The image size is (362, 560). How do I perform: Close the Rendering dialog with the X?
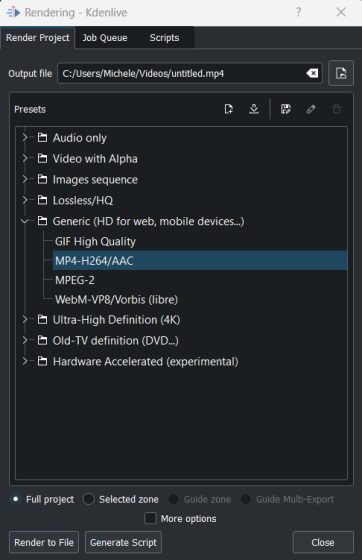coord(341,12)
